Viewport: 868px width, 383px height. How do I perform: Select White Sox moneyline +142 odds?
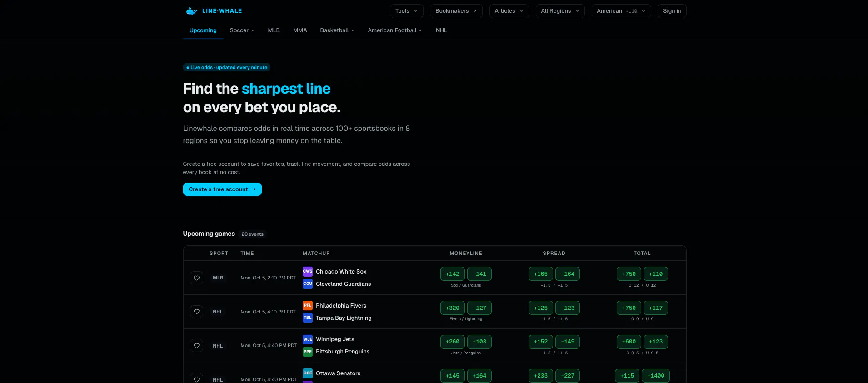click(x=453, y=274)
